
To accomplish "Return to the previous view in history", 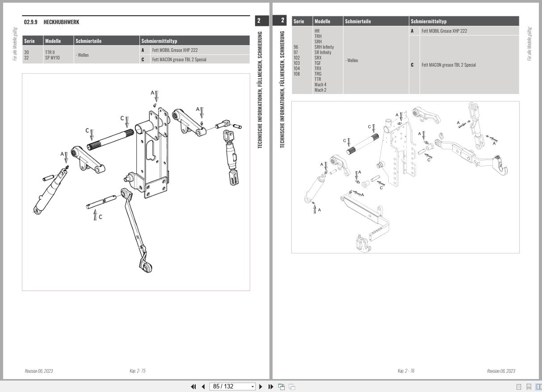I will (281, 386).
